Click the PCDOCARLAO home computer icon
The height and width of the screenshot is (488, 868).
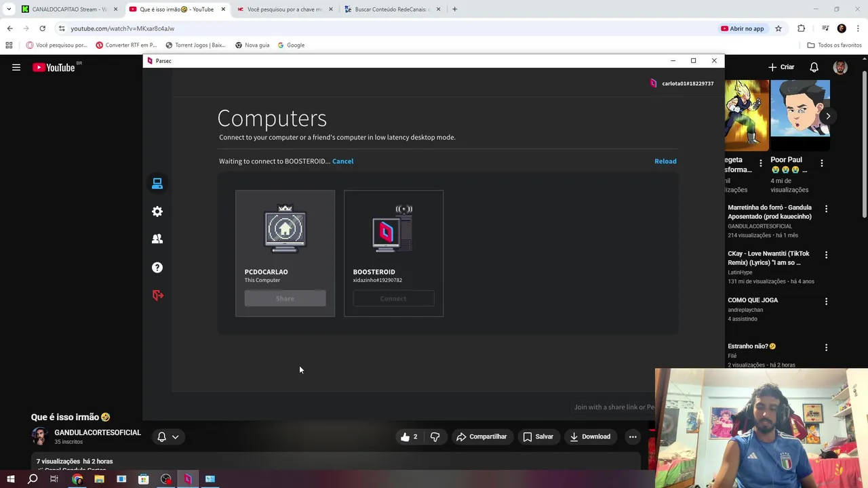tap(285, 228)
